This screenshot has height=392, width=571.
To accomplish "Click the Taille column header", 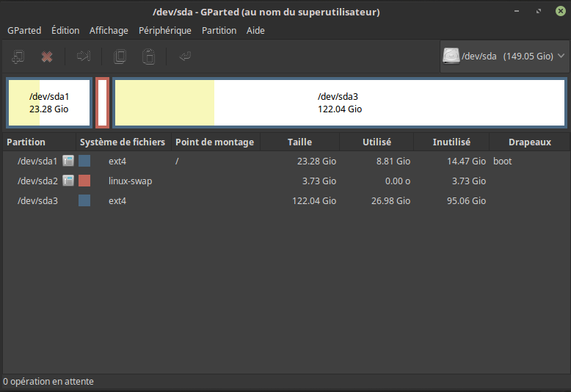I will pyautogui.click(x=299, y=142).
